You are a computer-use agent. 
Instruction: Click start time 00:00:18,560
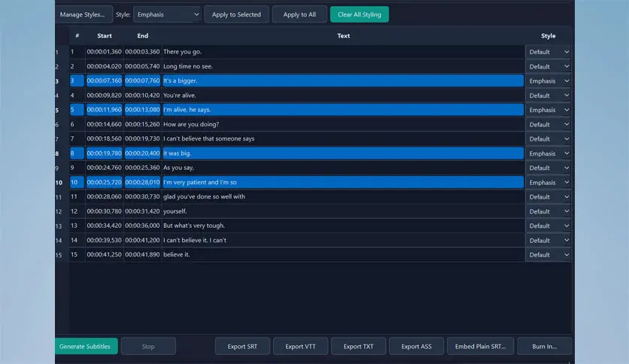pyautogui.click(x=105, y=138)
